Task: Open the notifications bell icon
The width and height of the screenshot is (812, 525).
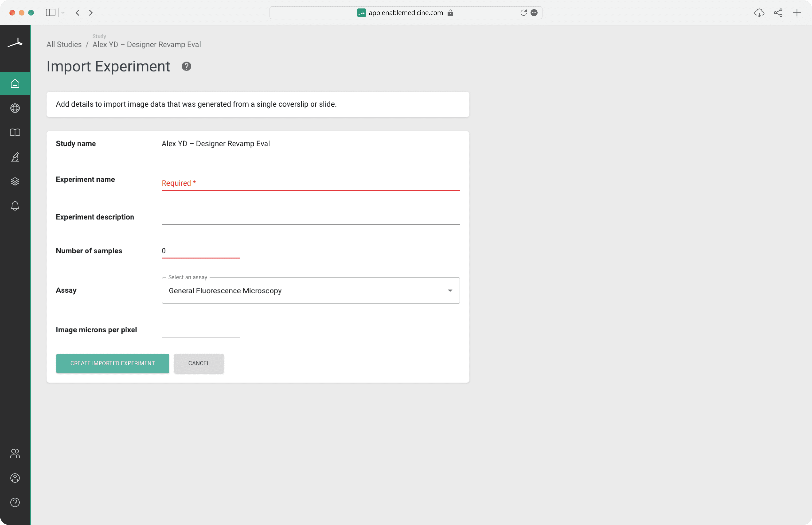Action: pos(15,206)
